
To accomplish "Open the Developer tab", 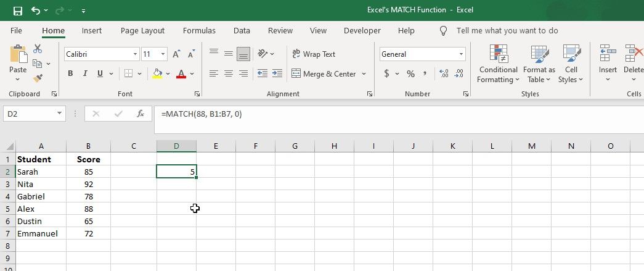I will tap(362, 30).
